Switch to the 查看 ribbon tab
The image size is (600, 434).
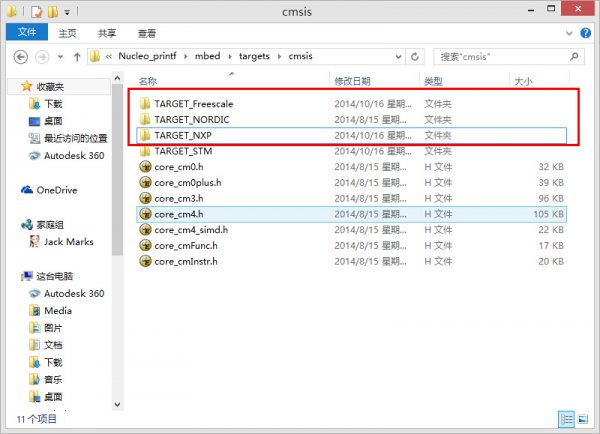pos(147,33)
